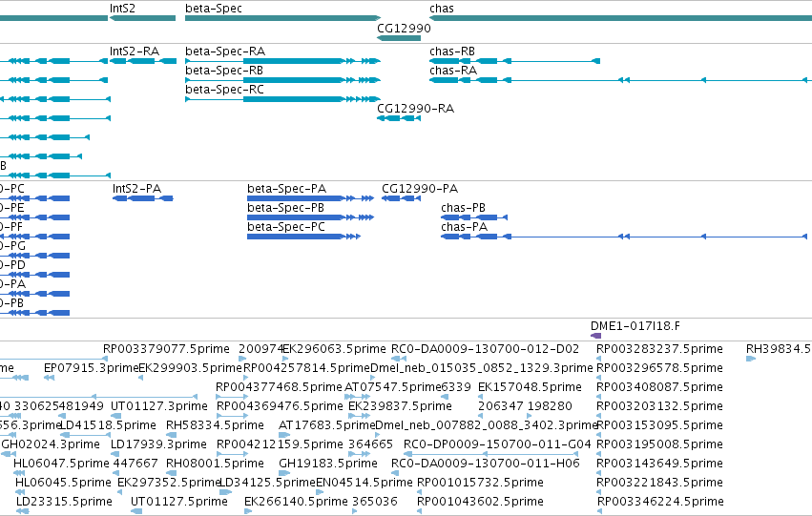Click the IntS2-RA transcript label
The image size is (812, 516).
point(135,52)
